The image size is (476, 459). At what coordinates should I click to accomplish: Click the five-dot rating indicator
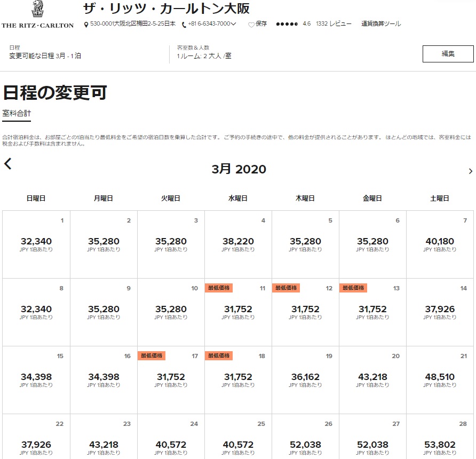tap(287, 24)
